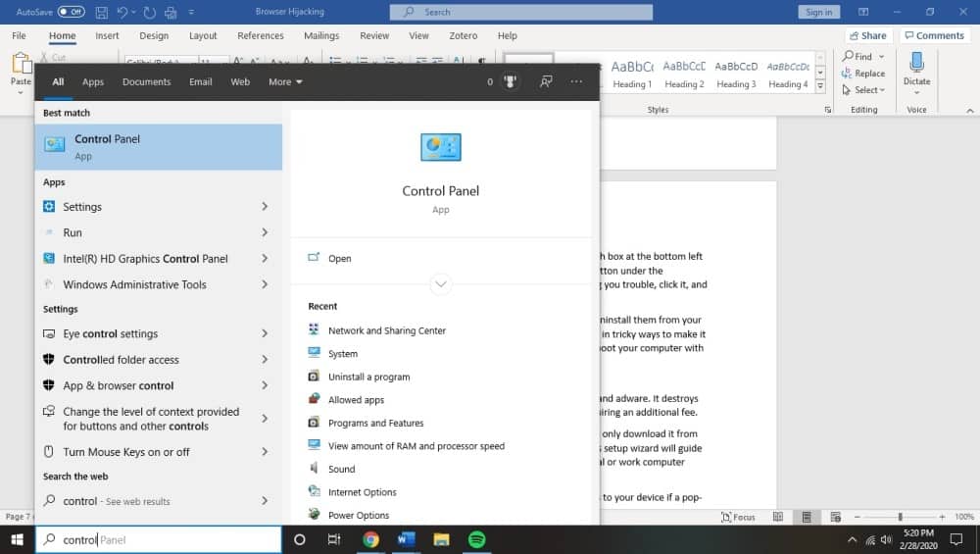Switch to Documents search filter tab
The height and width of the screenshot is (554, 980).
coord(146,82)
